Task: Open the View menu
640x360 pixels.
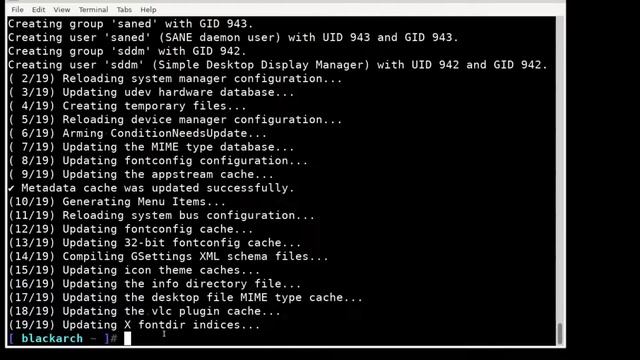Action: point(62,9)
